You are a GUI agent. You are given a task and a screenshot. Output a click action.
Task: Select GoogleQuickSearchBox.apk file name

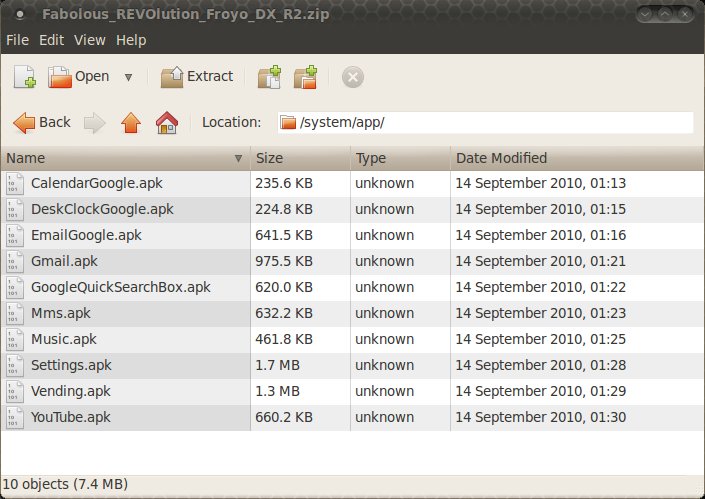(120, 288)
